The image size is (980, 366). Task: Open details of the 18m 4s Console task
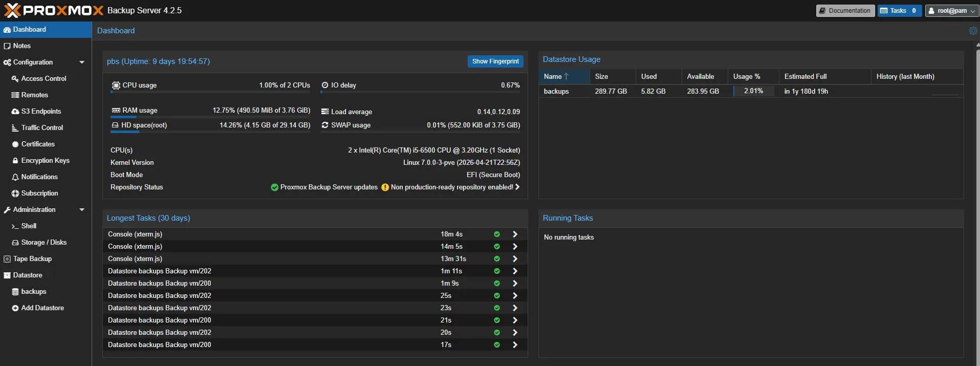515,234
